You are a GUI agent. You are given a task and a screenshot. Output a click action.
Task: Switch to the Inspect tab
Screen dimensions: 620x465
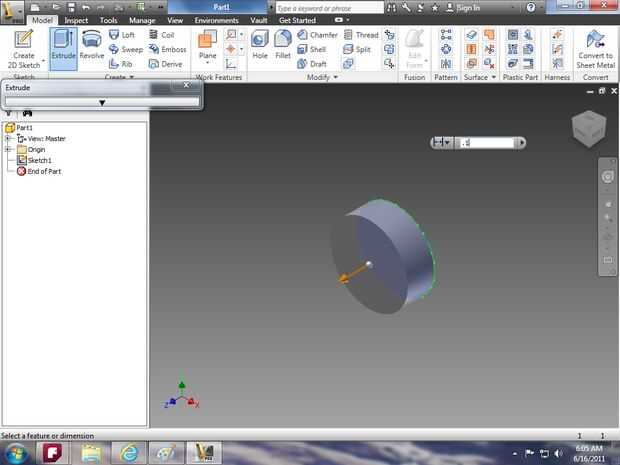pos(76,20)
